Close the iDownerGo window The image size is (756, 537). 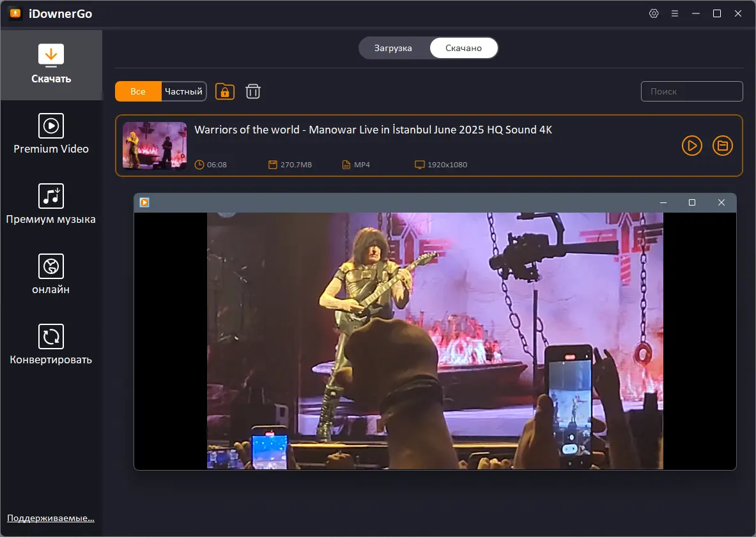click(x=737, y=13)
